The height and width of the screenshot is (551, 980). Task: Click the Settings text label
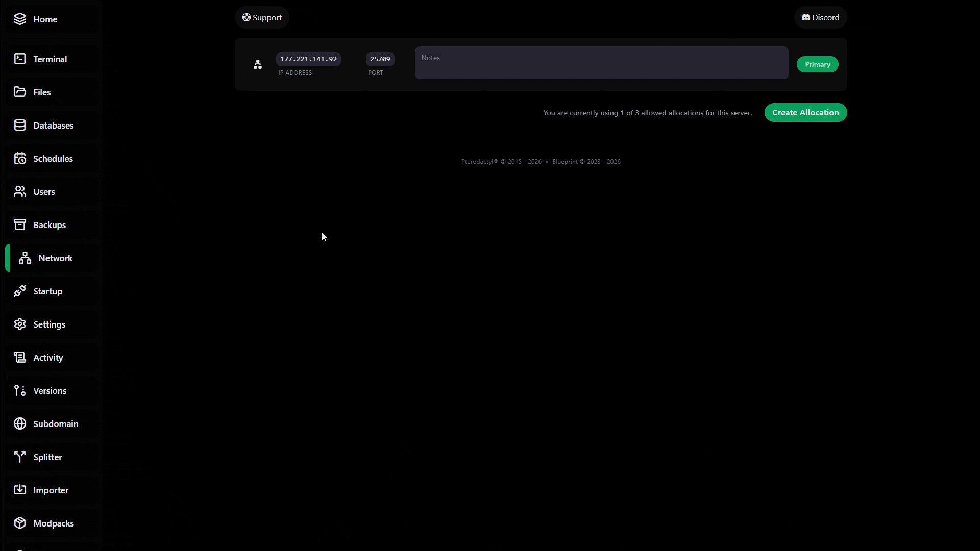tap(50, 324)
